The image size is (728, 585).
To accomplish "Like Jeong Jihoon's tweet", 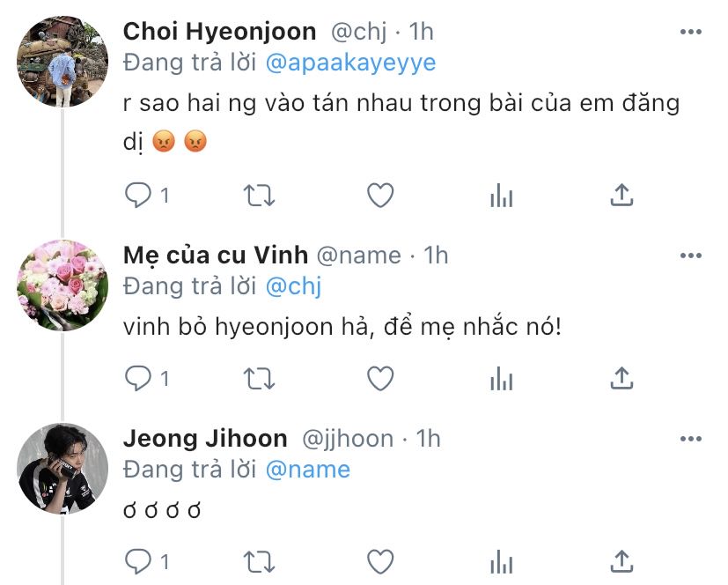I will (379, 561).
